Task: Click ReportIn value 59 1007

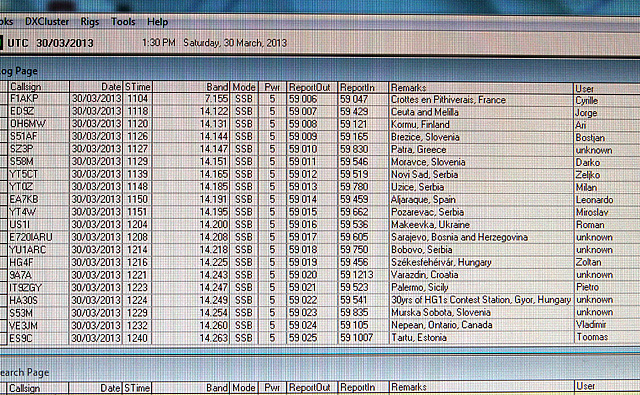Action: click(x=357, y=338)
